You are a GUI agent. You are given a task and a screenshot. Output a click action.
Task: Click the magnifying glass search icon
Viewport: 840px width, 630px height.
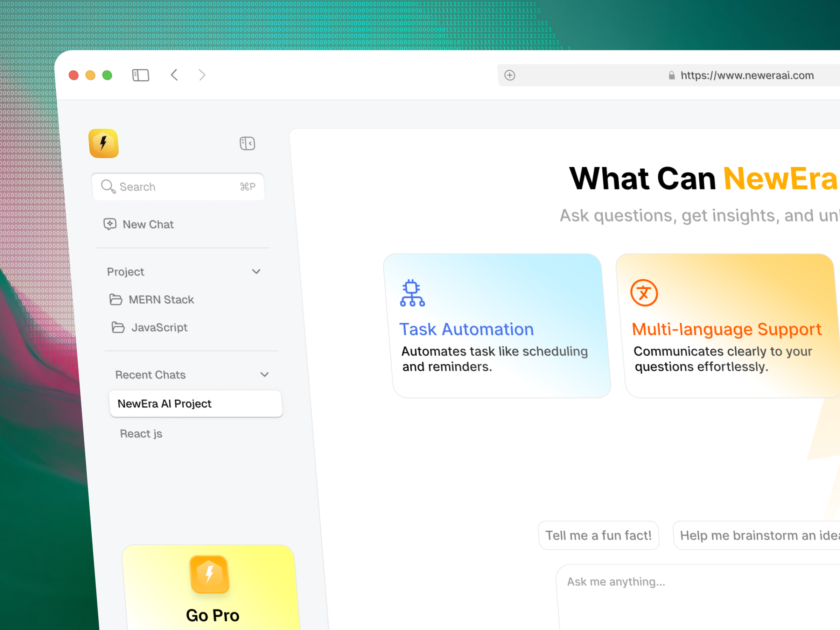[x=108, y=186]
